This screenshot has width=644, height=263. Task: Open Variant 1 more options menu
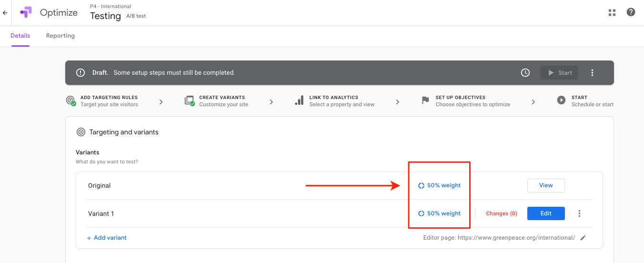[579, 213]
